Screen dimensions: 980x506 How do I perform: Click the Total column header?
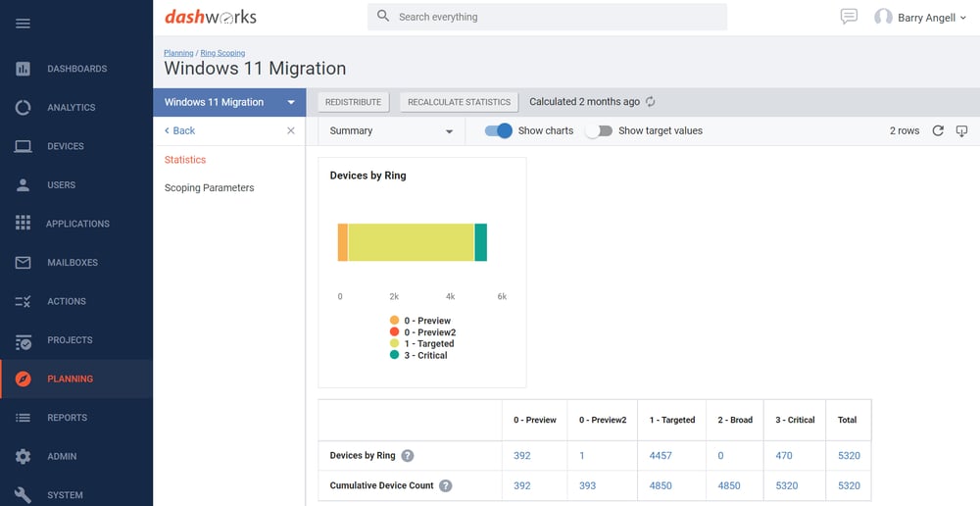[848, 421]
